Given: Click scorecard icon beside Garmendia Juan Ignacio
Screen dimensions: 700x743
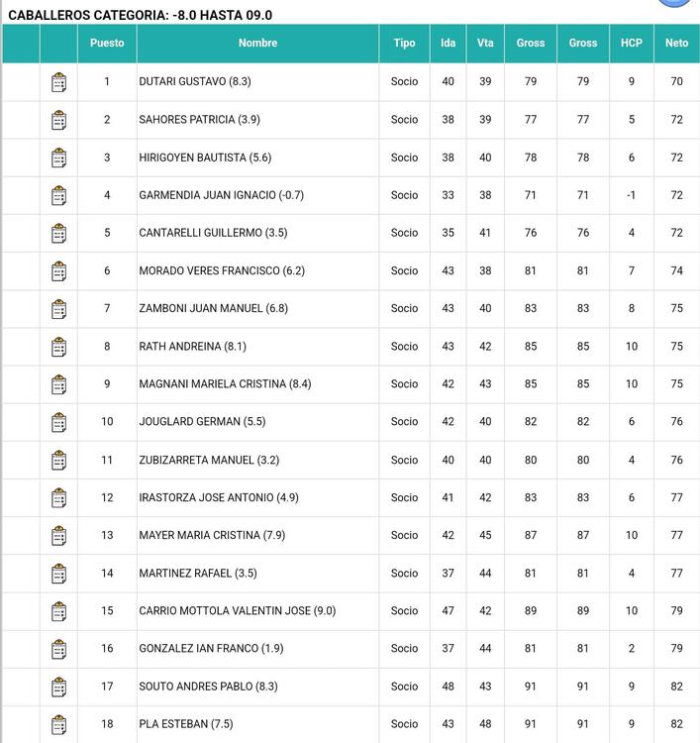Looking at the screenshot, I should coord(58,195).
